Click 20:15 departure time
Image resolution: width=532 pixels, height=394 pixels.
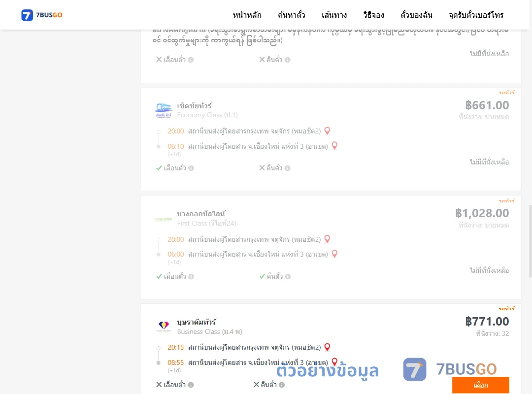[x=176, y=348]
